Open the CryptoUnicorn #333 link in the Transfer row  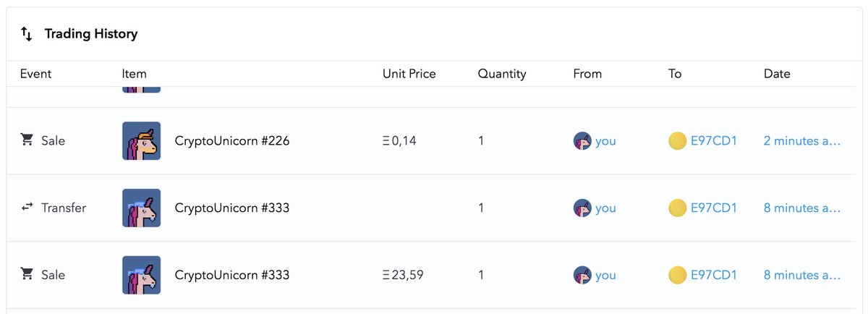point(232,208)
